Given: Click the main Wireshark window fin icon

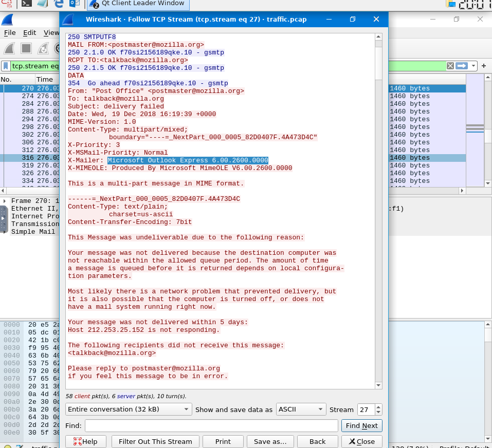Looking at the screenshot, I should click(x=7, y=20).
